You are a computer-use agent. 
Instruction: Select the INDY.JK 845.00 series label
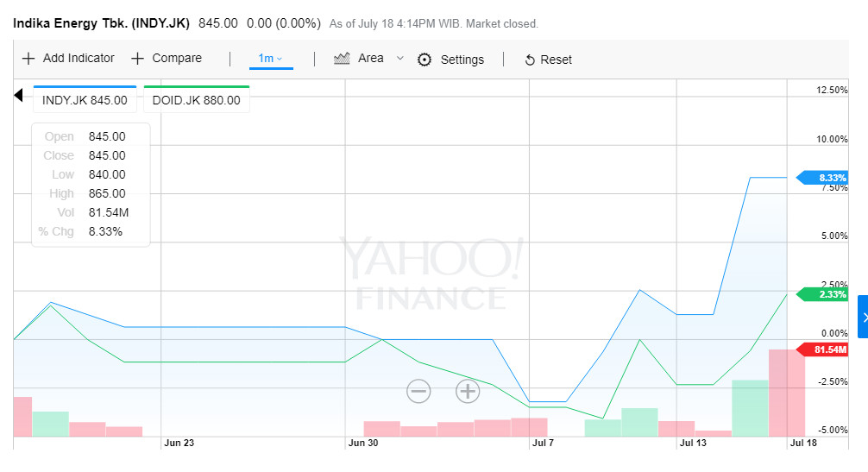[x=85, y=100]
